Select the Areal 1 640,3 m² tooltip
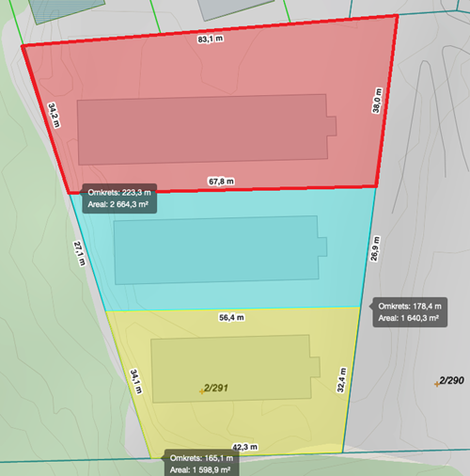Viewport: 470px width, 476px height. click(409, 312)
